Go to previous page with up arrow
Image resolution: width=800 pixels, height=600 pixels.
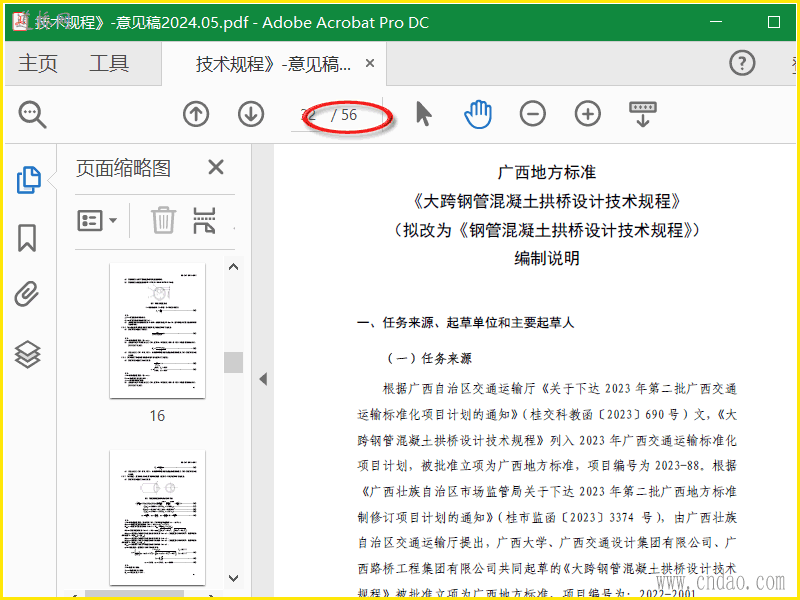point(196,114)
